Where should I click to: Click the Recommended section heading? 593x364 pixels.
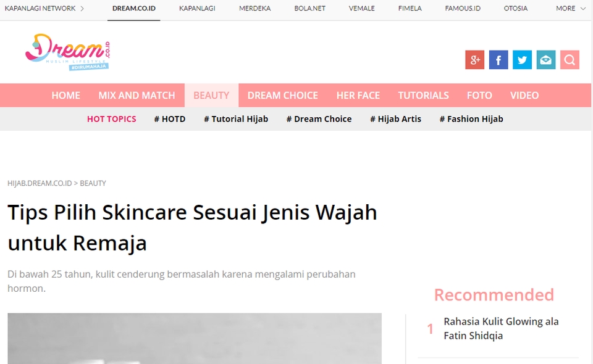point(494,295)
